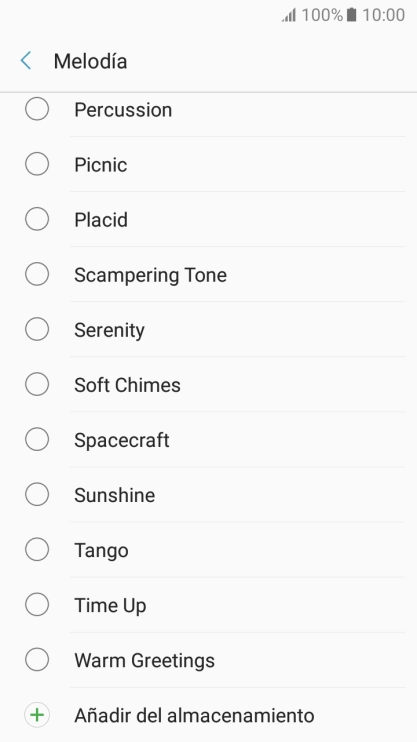417x742 pixels.
Task: Tap the Spacecraft ringtone name
Action: 122,441
